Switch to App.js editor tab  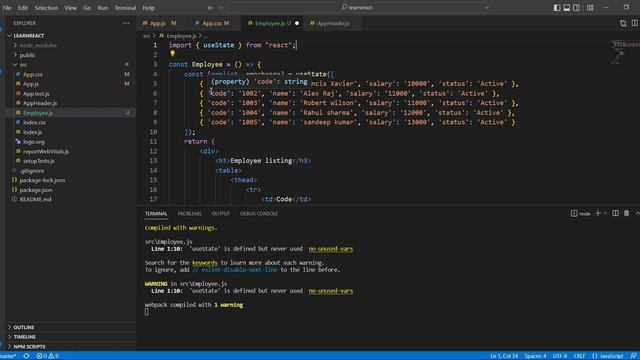[159, 23]
